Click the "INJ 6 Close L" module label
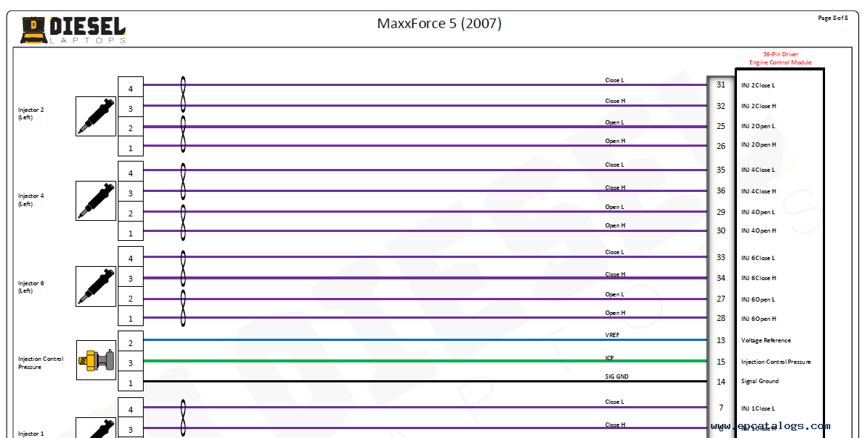Screen dimensions: 868x438 pyautogui.click(x=758, y=258)
